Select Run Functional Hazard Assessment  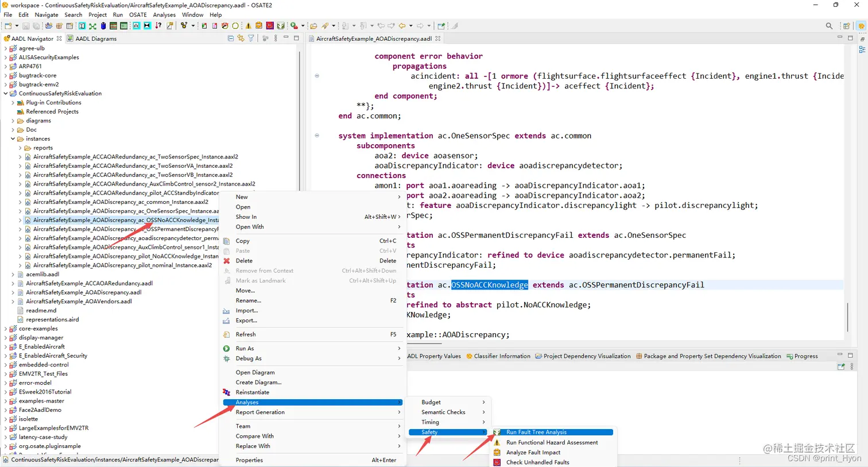tap(553, 442)
